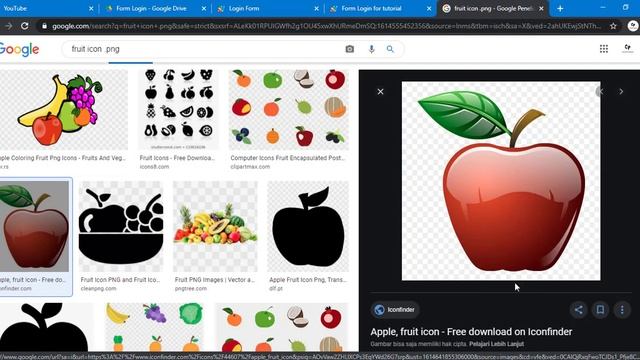This screenshot has height=360, width=640.
Task: Close the image preview panel
Action: (380, 91)
